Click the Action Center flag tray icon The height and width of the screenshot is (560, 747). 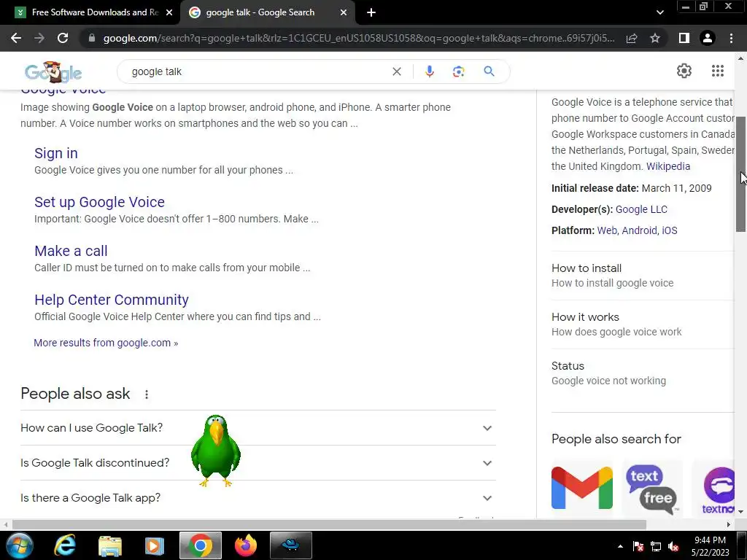[638, 547]
